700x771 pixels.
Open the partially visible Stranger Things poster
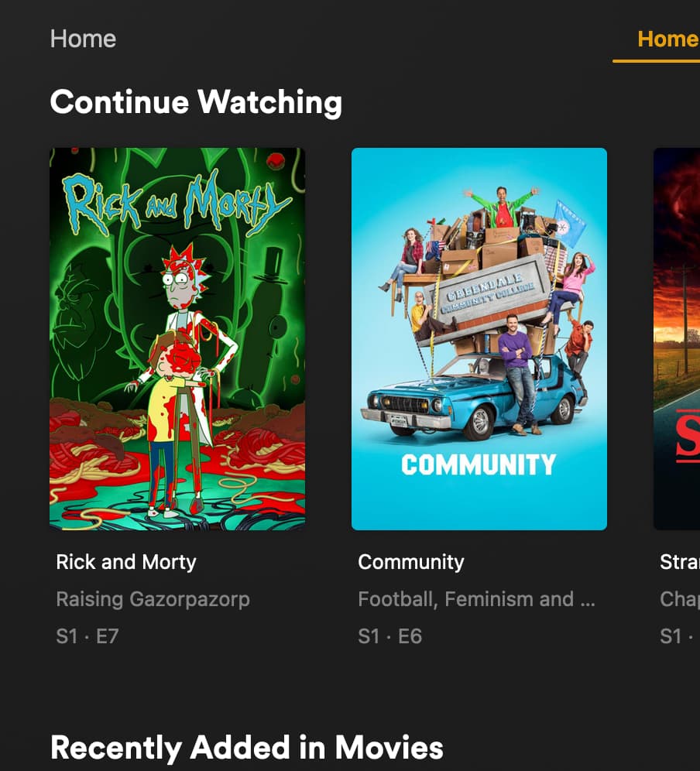[677, 339]
